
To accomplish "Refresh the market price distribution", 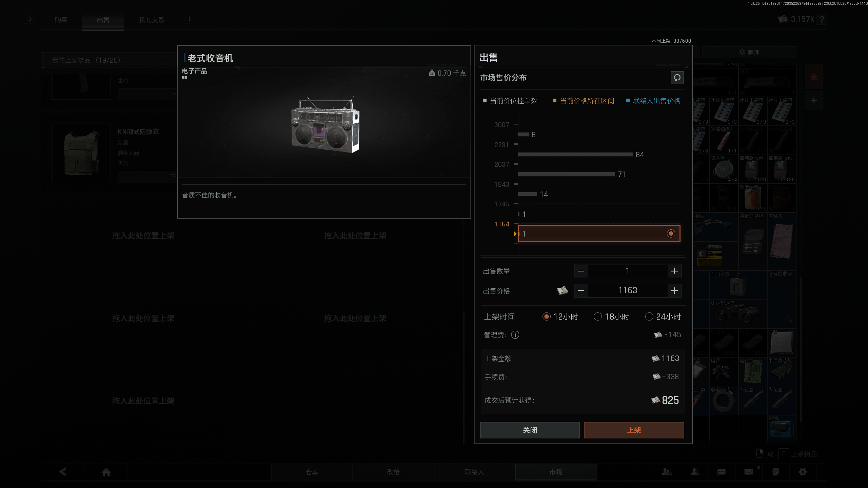I will [677, 78].
